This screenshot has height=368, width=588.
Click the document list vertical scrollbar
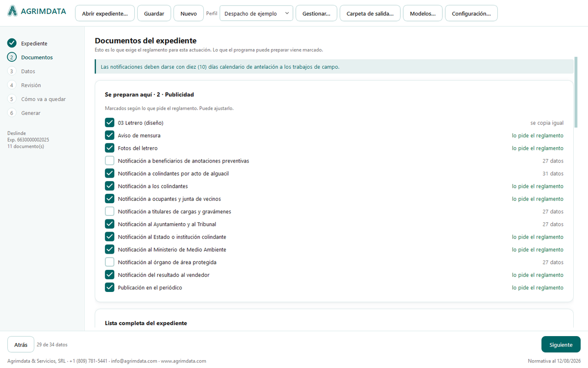(x=576, y=93)
